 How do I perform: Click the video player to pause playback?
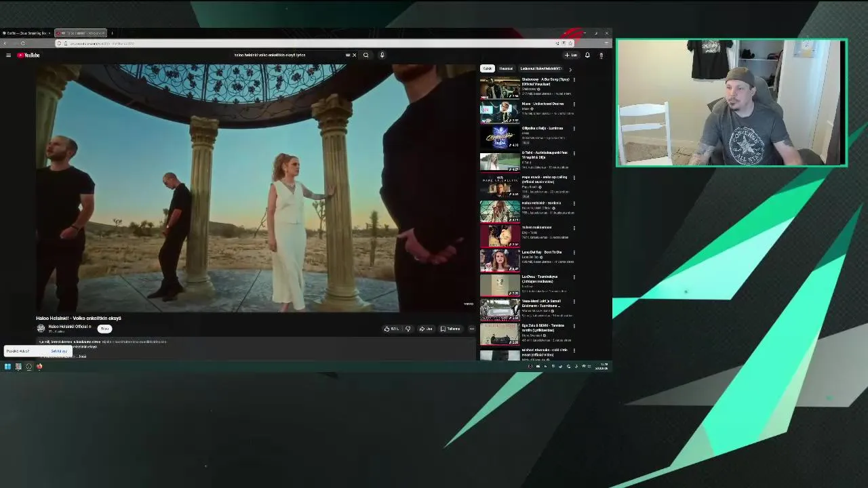pyautogui.click(x=256, y=188)
